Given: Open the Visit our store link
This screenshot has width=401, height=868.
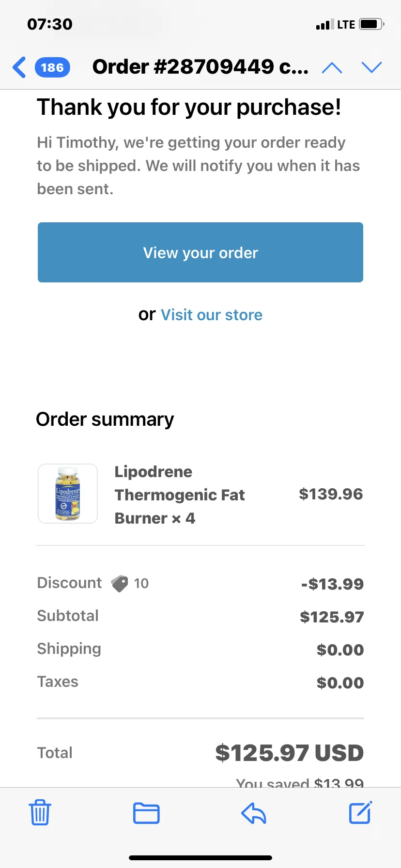Looking at the screenshot, I should tap(212, 315).
